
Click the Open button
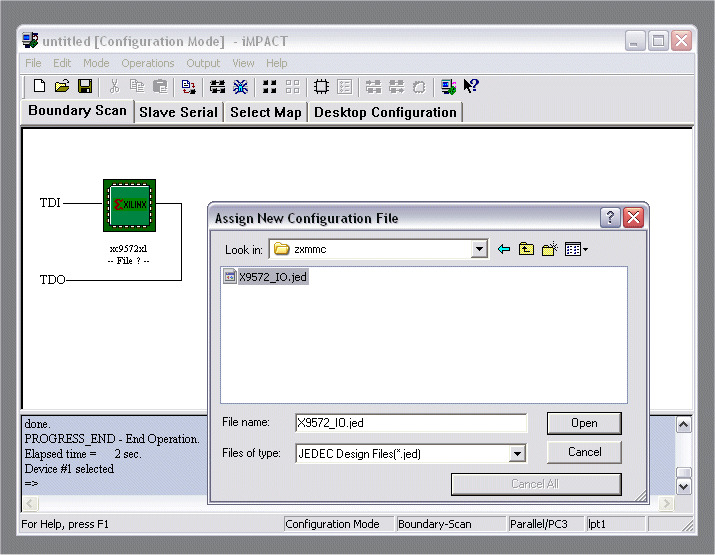tap(584, 423)
